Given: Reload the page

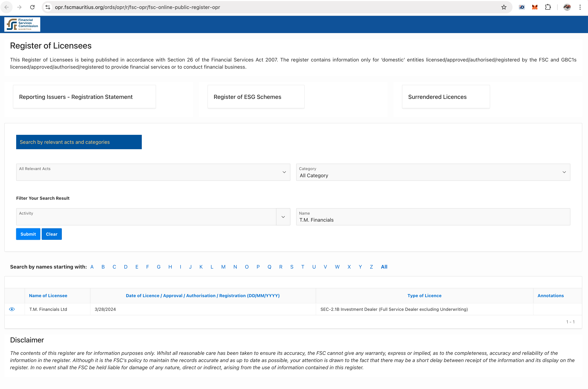Looking at the screenshot, I should tap(32, 7).
